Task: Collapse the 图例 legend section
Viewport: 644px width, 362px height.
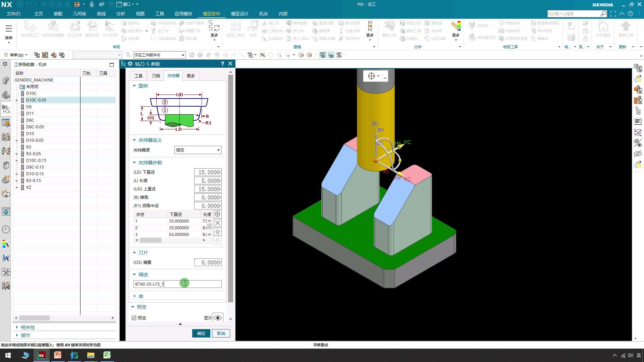Action: tap(135, 86)
